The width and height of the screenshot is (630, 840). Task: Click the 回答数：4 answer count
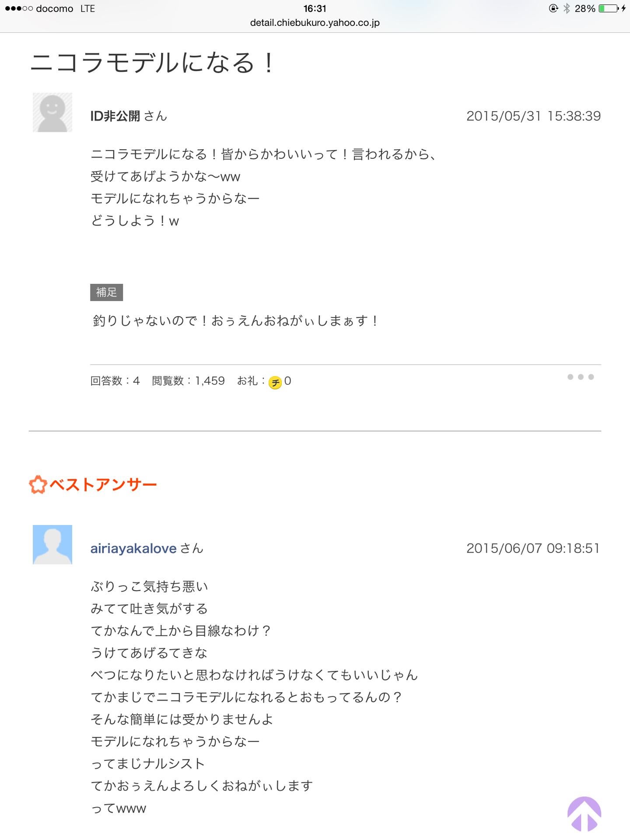click(115, 381)
